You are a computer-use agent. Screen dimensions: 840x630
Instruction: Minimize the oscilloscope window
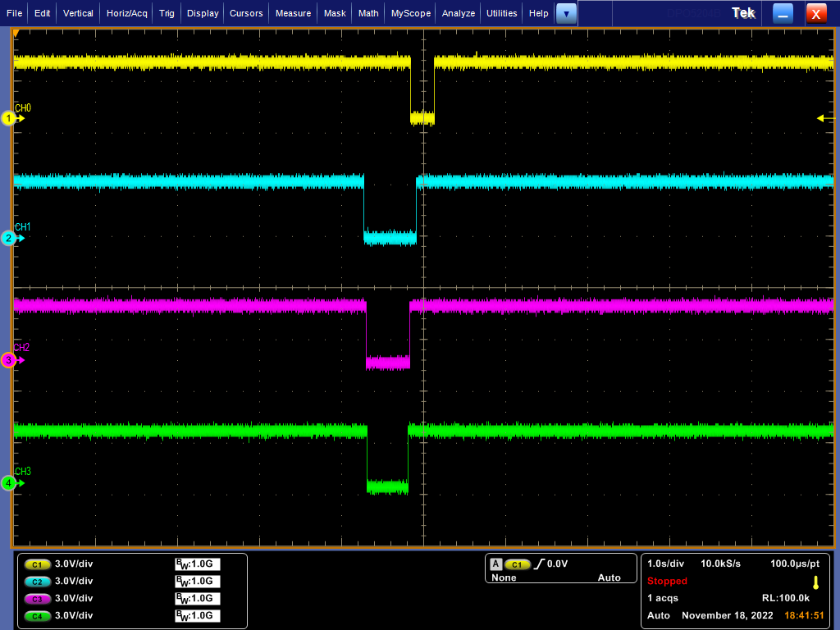(783, 14)
